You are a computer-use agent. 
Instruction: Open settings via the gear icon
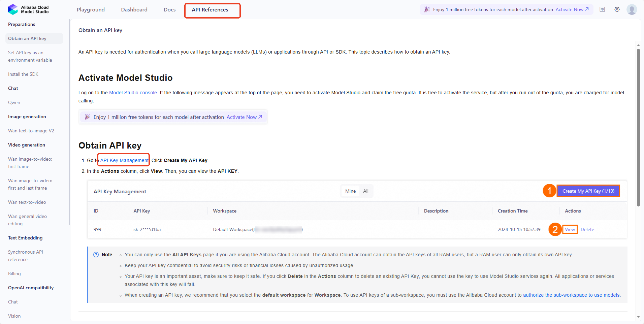(617, 9)
